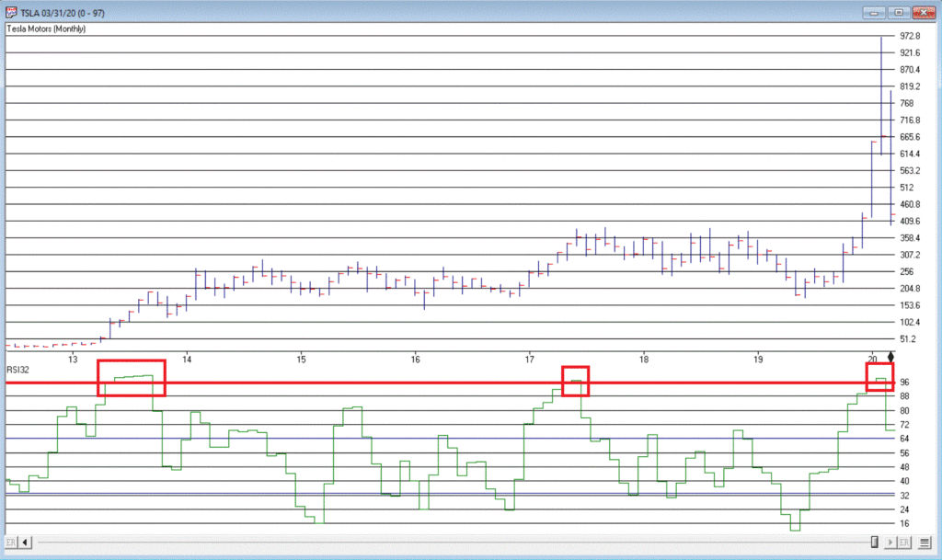942x560 pixels.
Task: Select the 'Tesla Motors (Monthly)' chart label
Action: pos(46,29)
